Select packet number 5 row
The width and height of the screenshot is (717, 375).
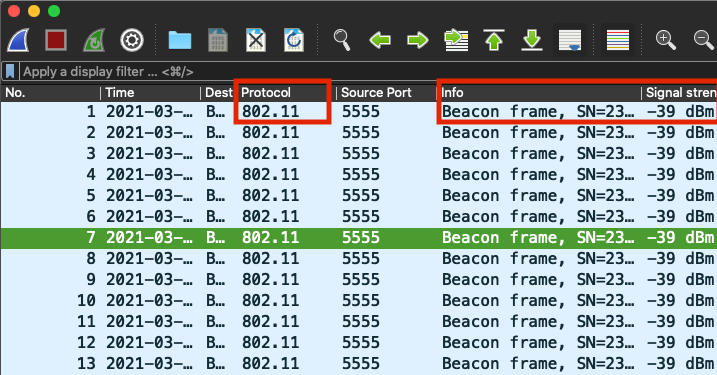point(358,196)
